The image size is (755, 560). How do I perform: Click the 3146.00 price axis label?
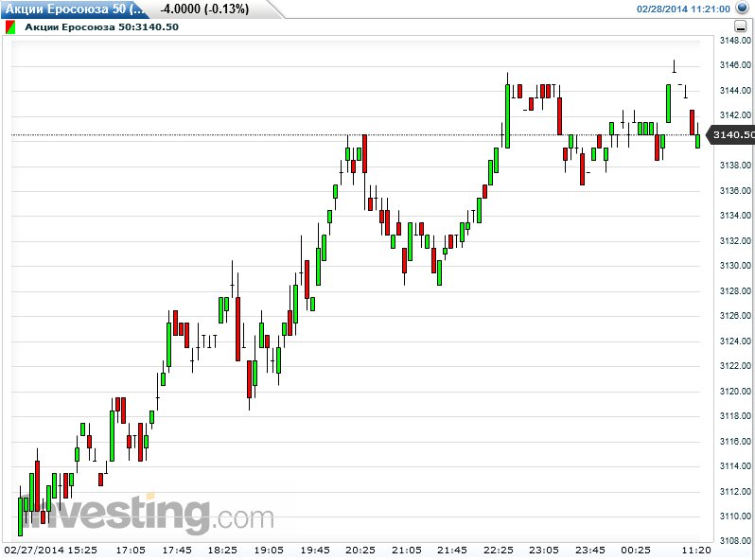[x=734, y=65]
